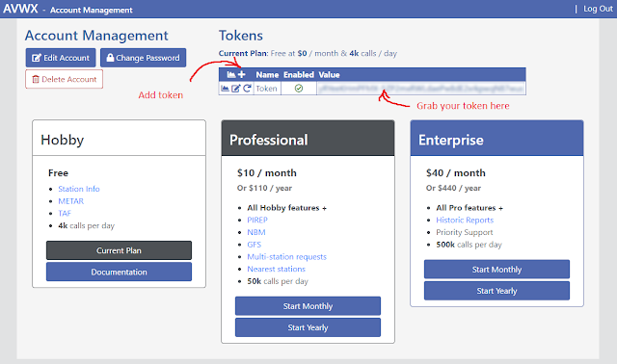Screen dimensions: 617x364
Task: Open the Multi-station requests link
Action: (x=287, y=257)
